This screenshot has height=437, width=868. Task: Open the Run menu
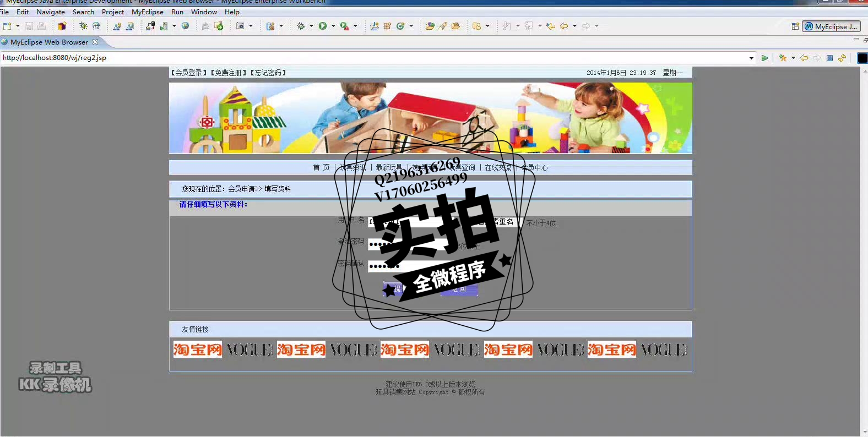[x=177, y=12]
